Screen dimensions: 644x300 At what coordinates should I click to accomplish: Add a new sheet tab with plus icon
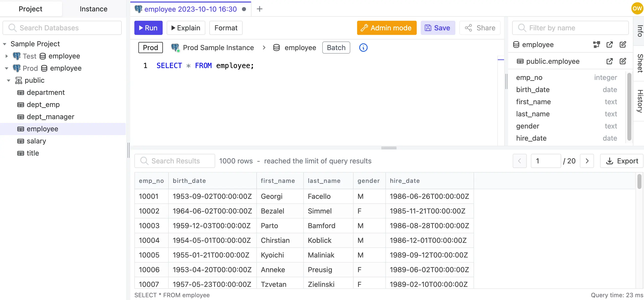coord(259,9)
